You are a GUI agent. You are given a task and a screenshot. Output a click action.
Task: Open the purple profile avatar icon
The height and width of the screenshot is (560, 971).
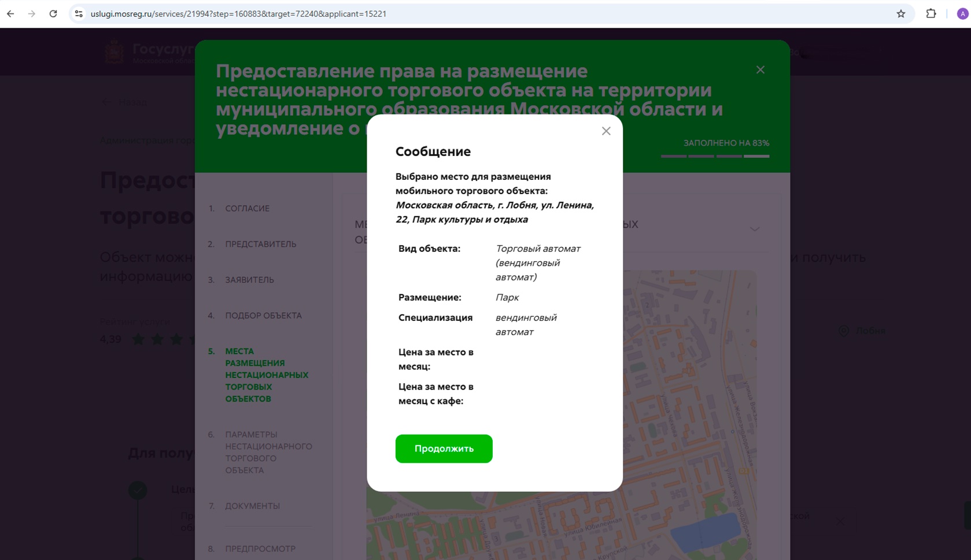[962, 14]
